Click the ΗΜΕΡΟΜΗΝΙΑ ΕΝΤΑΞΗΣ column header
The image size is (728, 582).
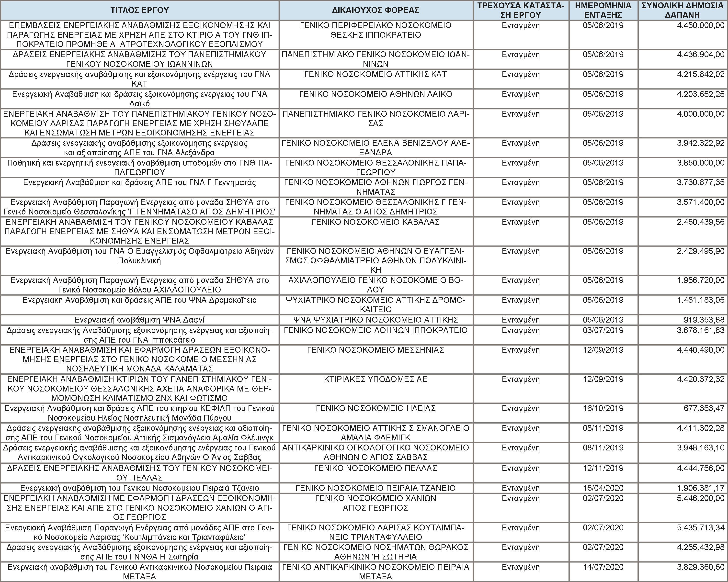(603, 10)
